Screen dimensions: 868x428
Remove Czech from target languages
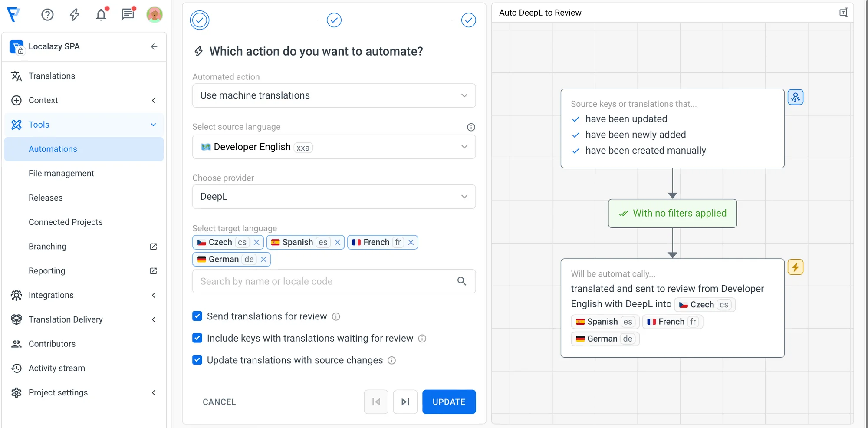point(256,242)
